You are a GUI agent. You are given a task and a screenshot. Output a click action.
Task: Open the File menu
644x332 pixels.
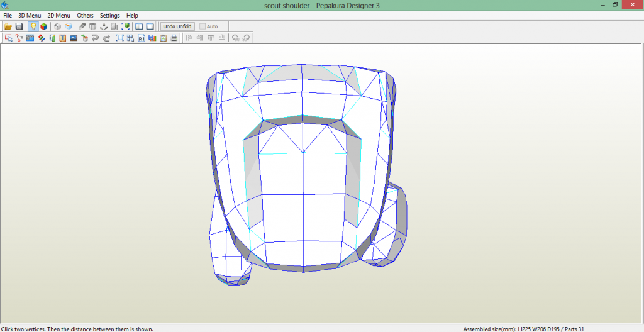pos(8,15)
